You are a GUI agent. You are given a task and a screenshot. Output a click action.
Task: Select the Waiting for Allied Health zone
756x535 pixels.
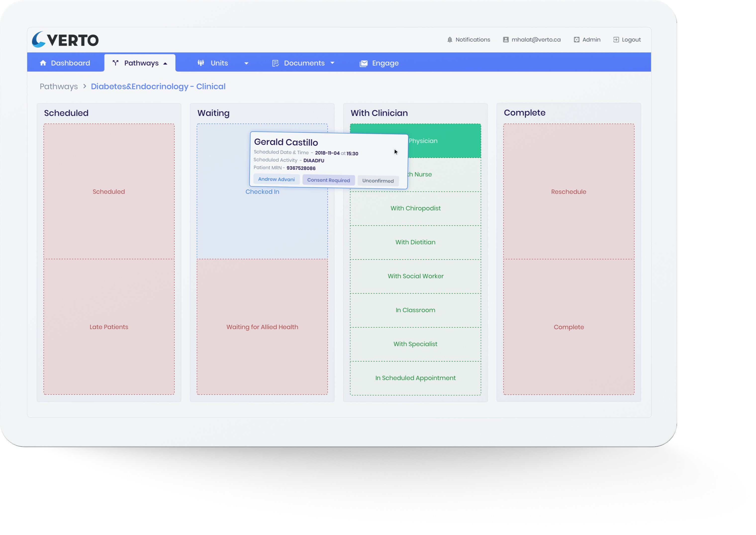click(x=262, y=327)
